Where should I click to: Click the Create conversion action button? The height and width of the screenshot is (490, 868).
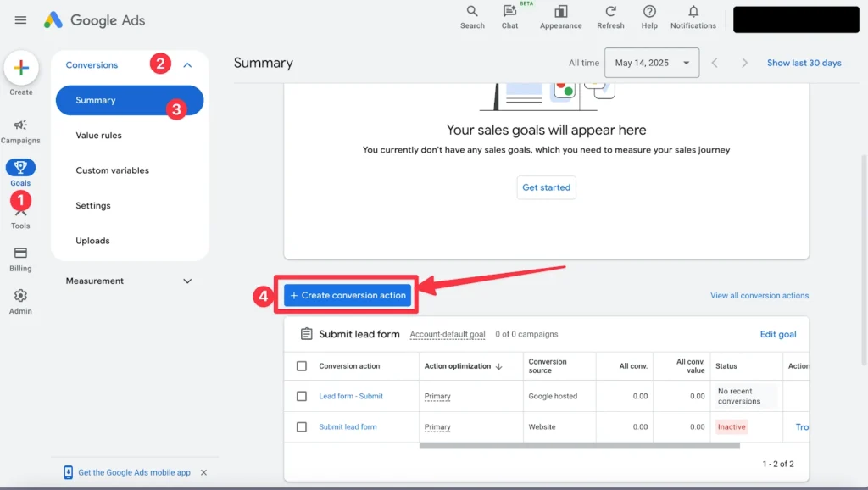pyautogui.click(x=346, y=294)
